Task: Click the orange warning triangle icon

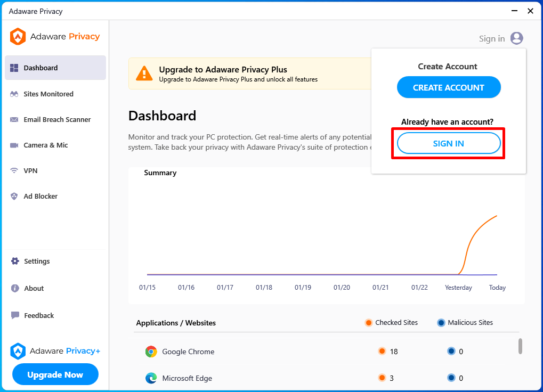Action: (x=144, y=73)
